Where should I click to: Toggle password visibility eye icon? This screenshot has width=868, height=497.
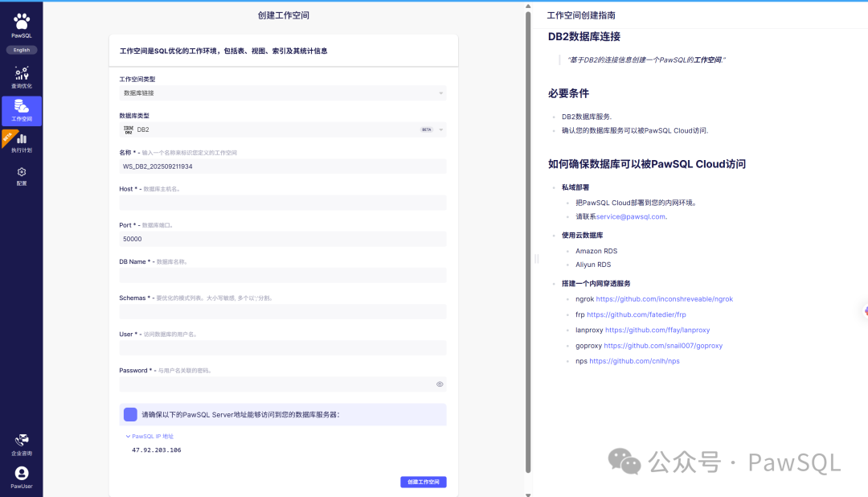click(440, 384)
